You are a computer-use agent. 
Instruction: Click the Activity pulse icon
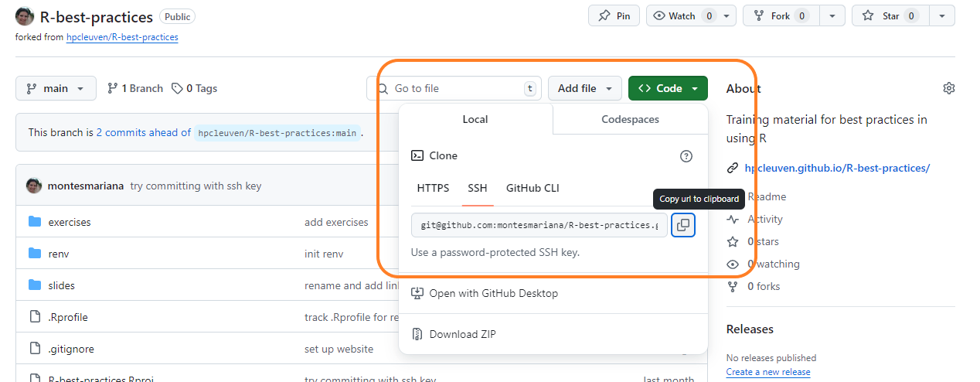733,220
